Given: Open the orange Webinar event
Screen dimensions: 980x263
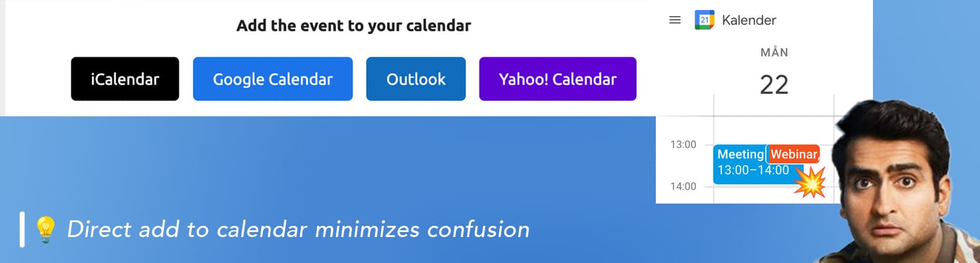Looking at the screenshot, I should [794, 154].
